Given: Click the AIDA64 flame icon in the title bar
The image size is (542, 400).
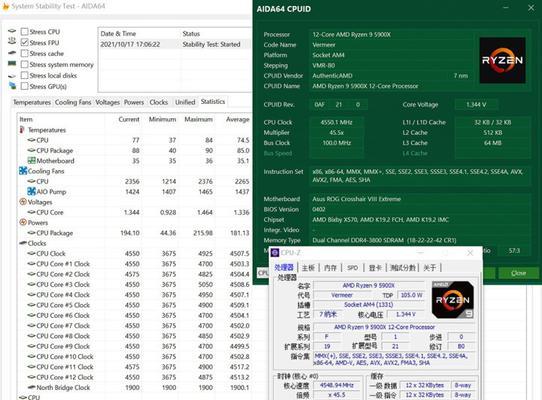Looking at the screenshot, I should (6, 6).
